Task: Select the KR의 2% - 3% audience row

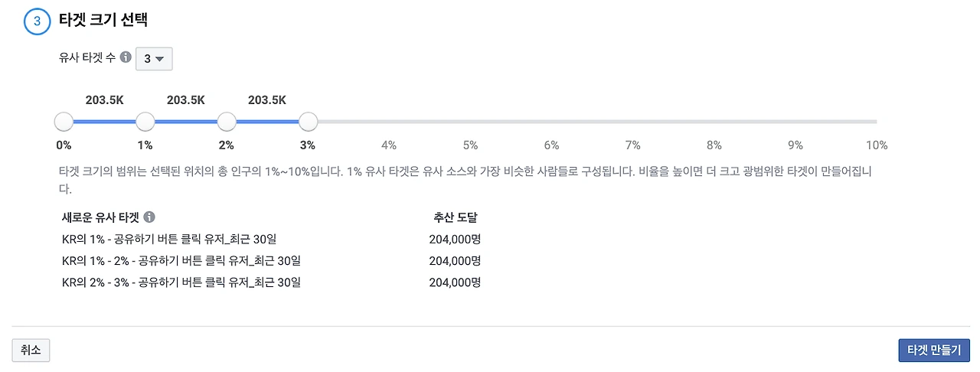Action: point(181,282)
